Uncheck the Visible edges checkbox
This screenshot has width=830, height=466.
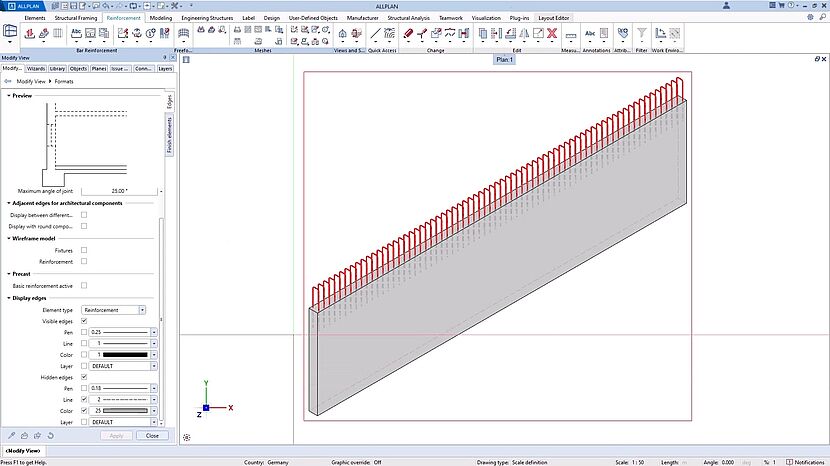tap(84, 321)
